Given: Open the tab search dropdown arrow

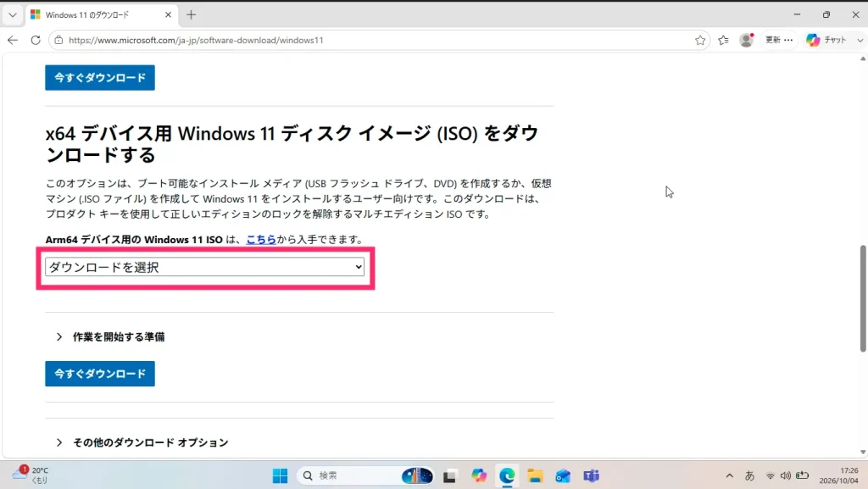Looking at the screenshot, I should tap(13, 15).
